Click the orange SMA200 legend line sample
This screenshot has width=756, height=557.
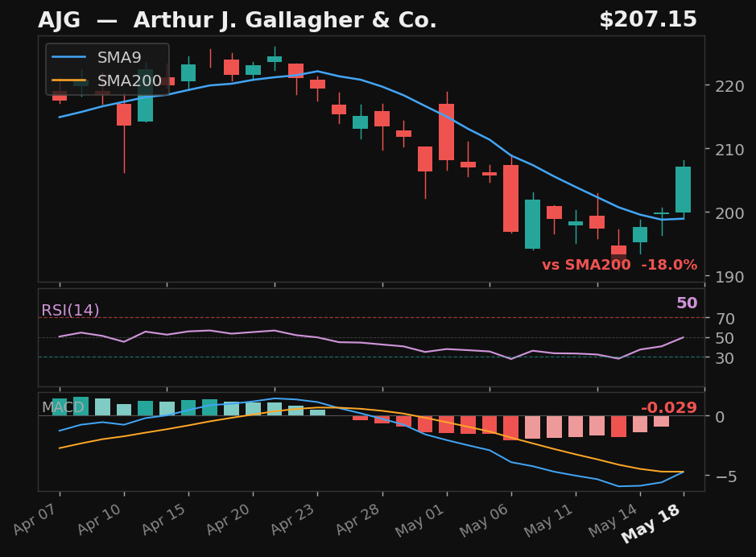click(x=69, y=81)
